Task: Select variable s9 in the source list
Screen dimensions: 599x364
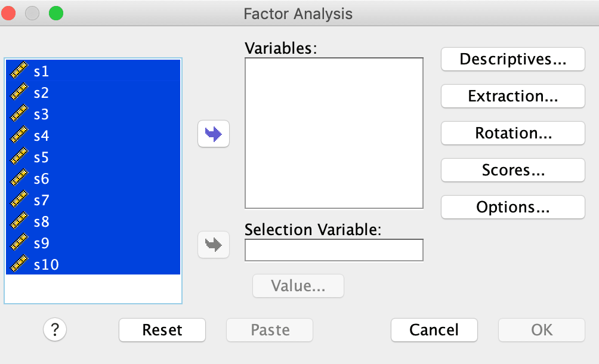Action: coord(93,243)
